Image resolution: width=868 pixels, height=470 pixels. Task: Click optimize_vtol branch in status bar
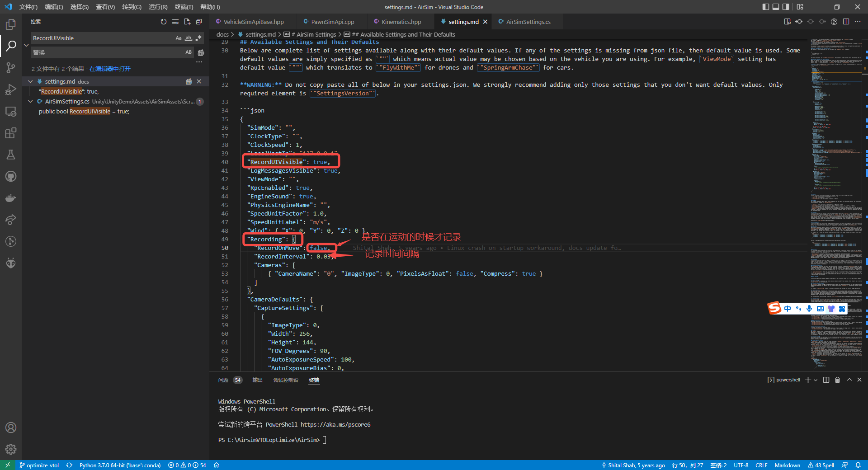pos(39,465)
